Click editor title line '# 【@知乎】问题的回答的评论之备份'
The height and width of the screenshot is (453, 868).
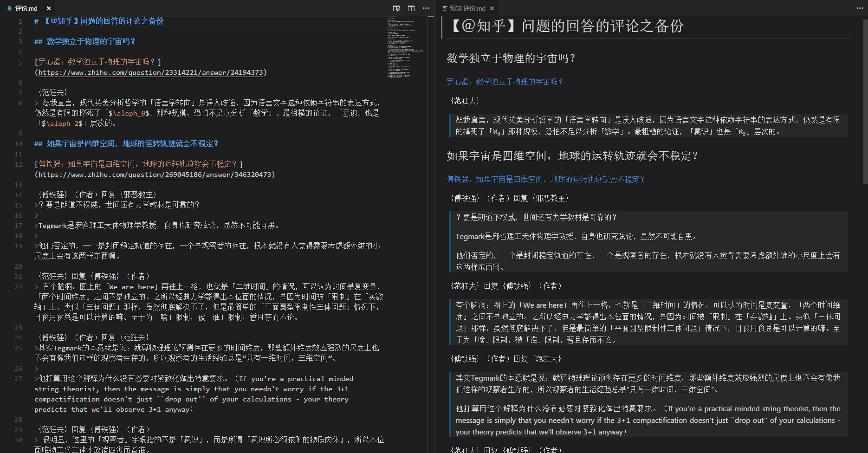(99, 21)
